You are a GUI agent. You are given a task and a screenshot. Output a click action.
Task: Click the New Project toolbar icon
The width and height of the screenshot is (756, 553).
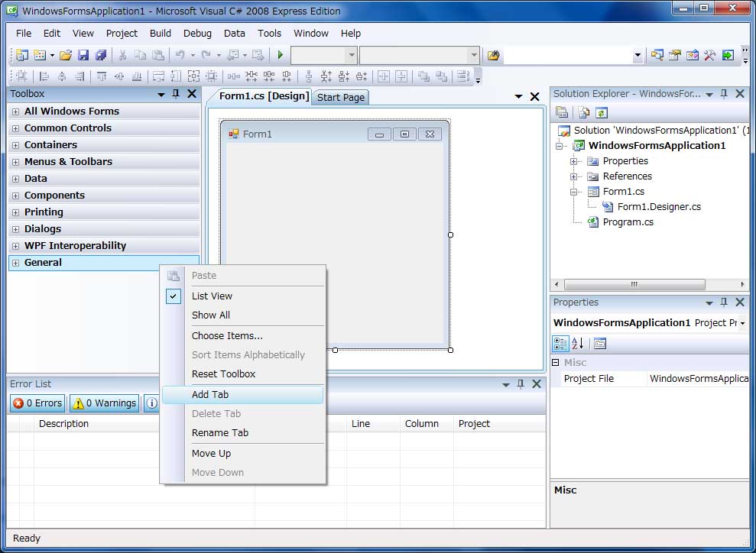coord(22,55)
